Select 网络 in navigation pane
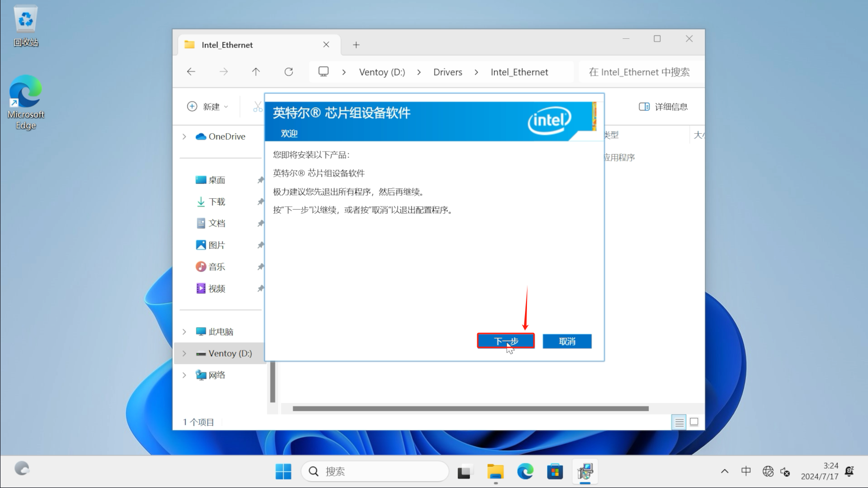The height and width of the screenshot is (488, 868). coord(211,375)
